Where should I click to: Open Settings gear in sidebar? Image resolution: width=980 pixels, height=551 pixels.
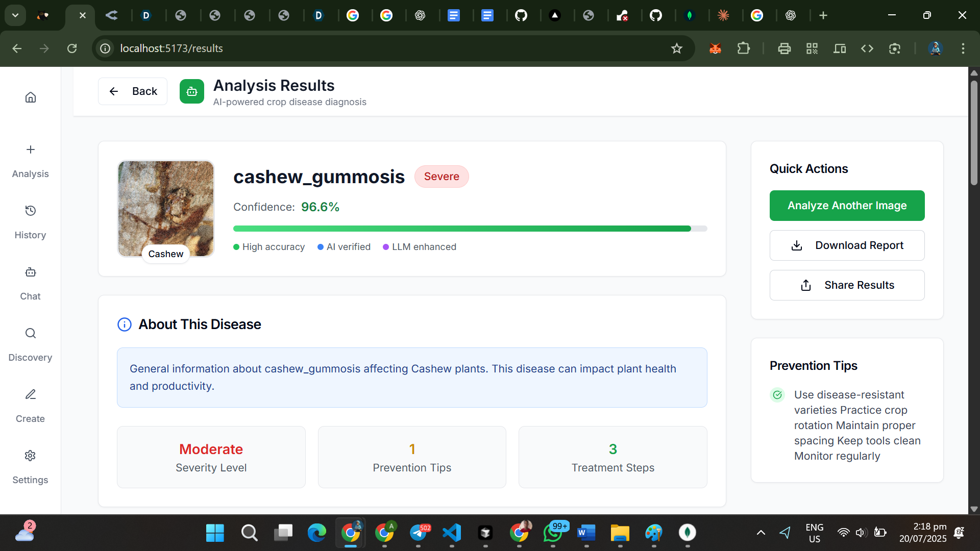coord(31,456)
